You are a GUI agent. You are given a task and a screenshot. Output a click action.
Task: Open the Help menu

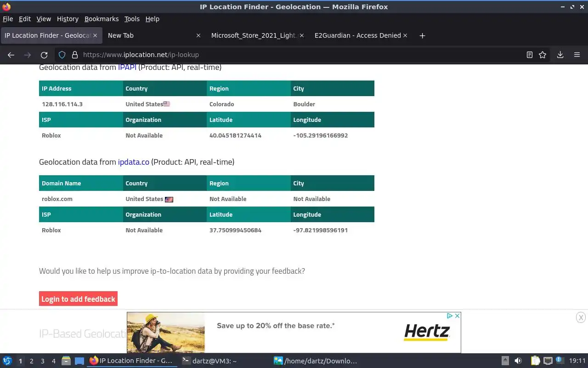tap(153, 19)
